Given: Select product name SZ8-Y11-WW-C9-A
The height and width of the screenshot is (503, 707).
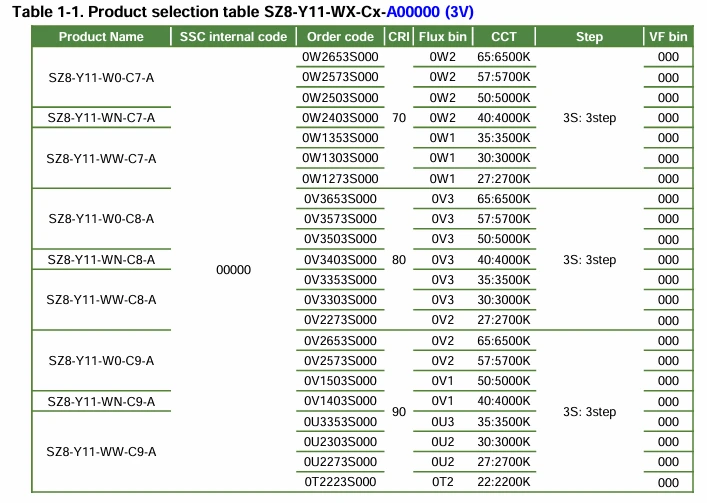Looking at the screenshot, I should [x=101, y=452].
